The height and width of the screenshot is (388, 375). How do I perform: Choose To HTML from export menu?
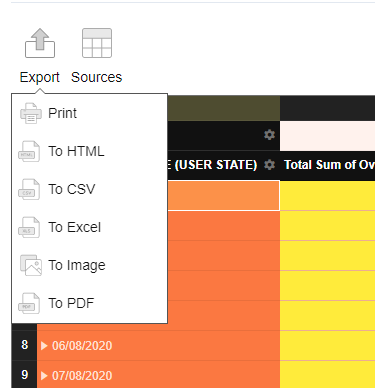[x=76, y=151]
